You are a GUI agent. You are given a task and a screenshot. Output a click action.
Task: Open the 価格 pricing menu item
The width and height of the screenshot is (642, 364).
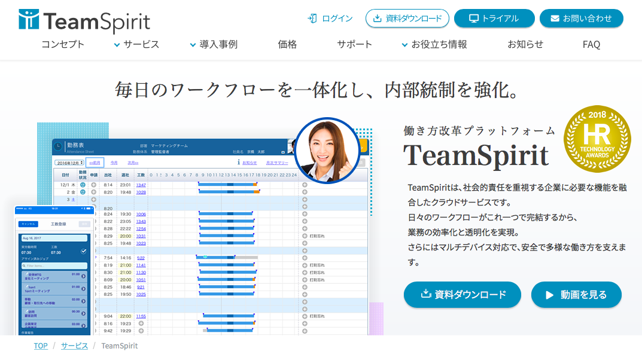click(x=287, y=44)
